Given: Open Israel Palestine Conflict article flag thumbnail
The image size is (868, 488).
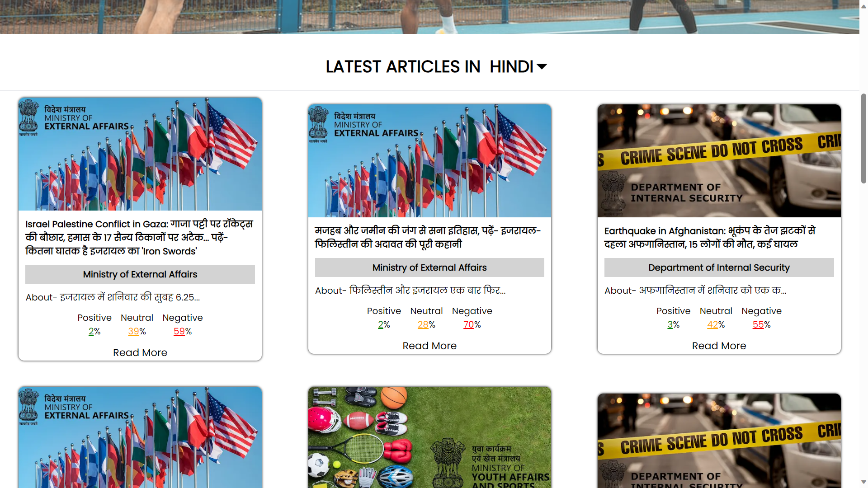Looking at the screenshot, I should (x=140, y=154).
